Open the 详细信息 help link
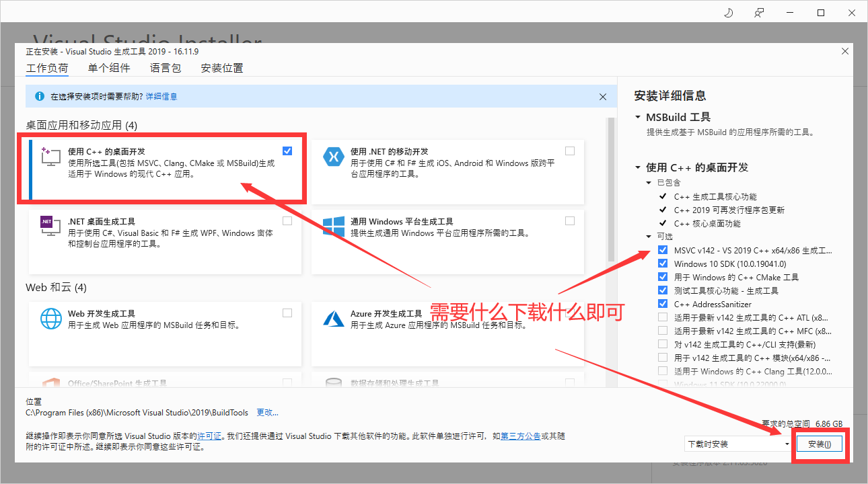This screenshot has width=868, height=484. tap(161, 97)
